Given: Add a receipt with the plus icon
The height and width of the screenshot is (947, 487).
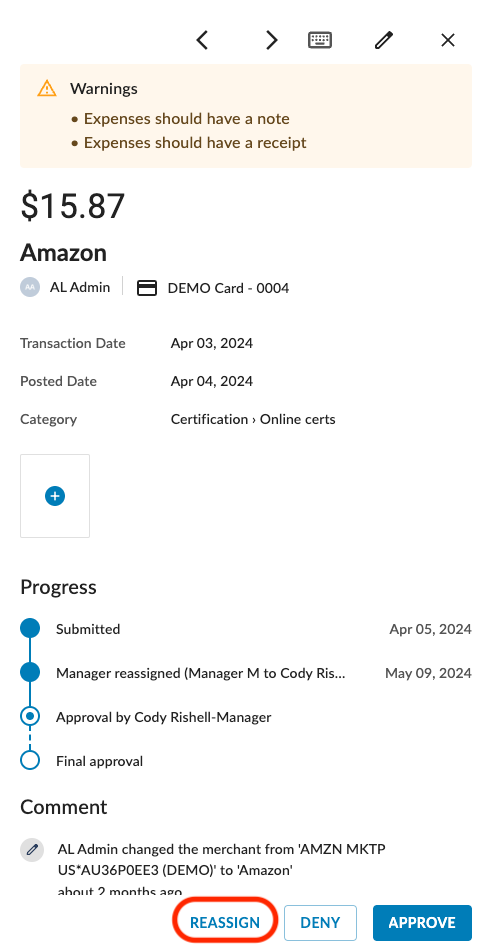Looking at the screenshot, I should coord(55,496).
